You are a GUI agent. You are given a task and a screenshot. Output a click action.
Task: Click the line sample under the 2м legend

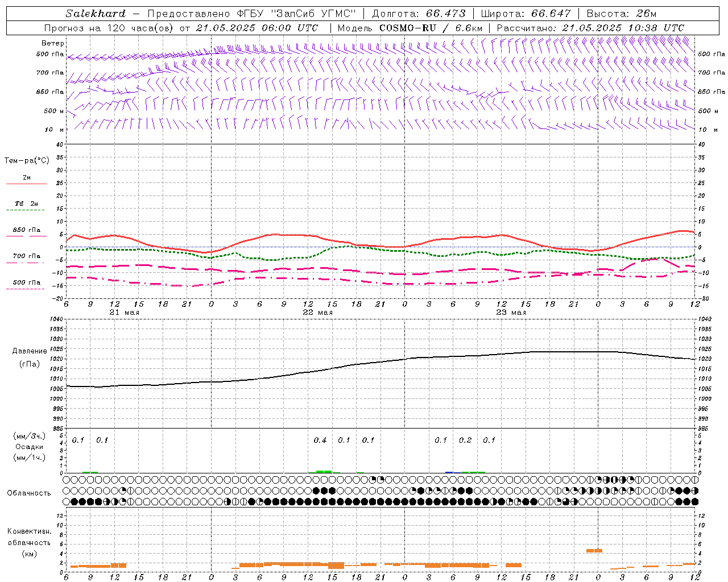(27, 184)
